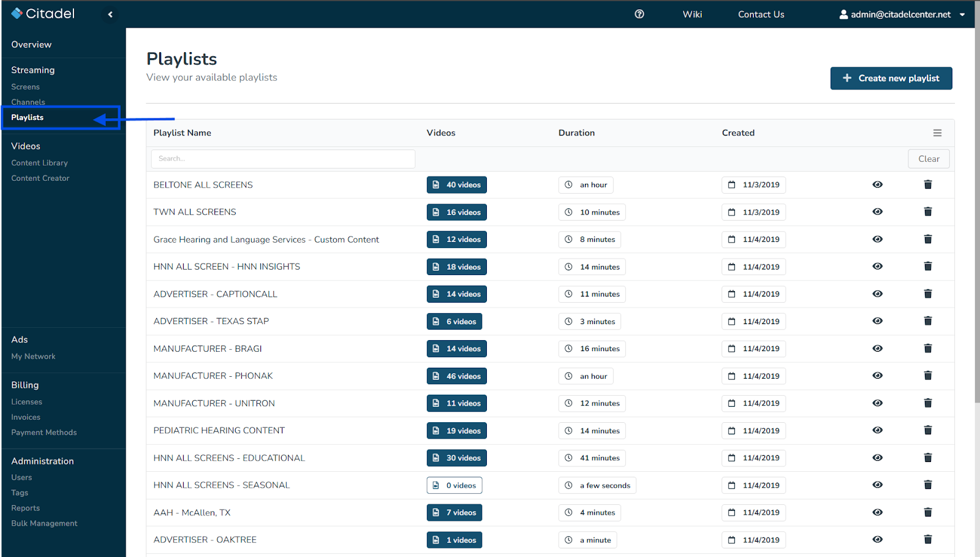View HNN INSIGHTS playlist via eye icon
Viewport: 980px width, 557px height.
878,267
